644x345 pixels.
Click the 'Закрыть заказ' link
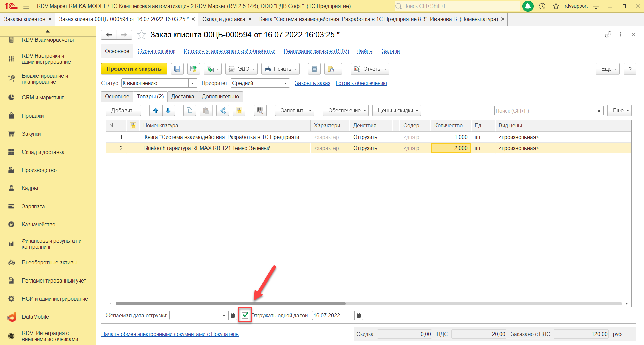312,83
